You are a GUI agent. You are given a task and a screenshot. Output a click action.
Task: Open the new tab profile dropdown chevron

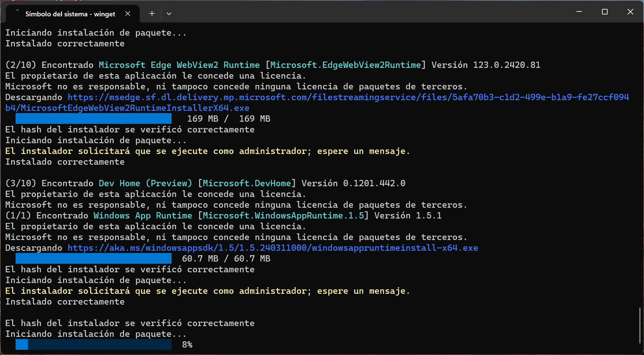pyautogui.click(x=169, y=13)
